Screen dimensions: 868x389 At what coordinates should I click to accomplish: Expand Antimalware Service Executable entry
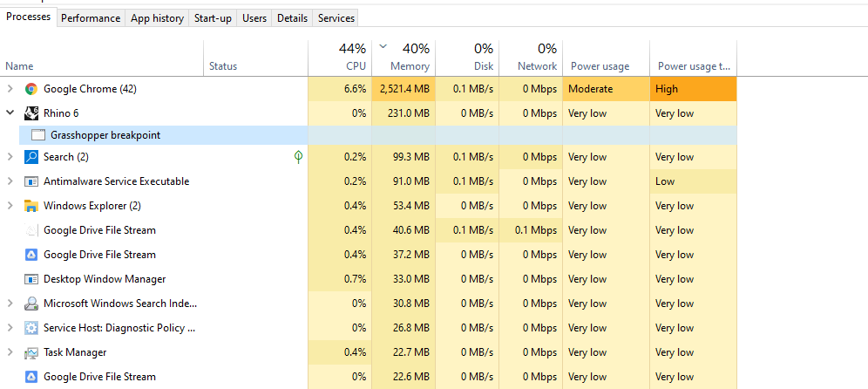10,181
